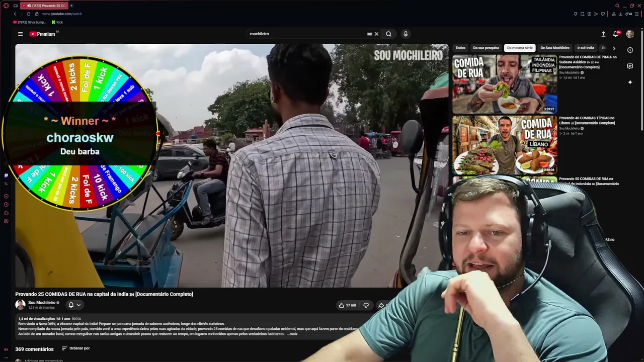Screen dimensions: 644x362
Task: Open the 'Ordenar por' sort menu
Action: [x=76, y=348]
